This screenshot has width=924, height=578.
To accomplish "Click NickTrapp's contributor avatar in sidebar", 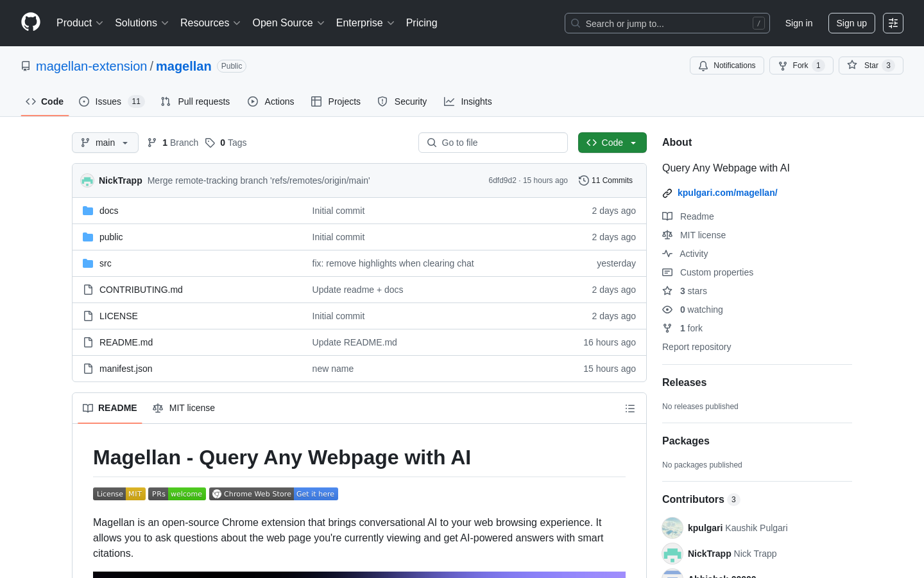I will click(672, 554).
